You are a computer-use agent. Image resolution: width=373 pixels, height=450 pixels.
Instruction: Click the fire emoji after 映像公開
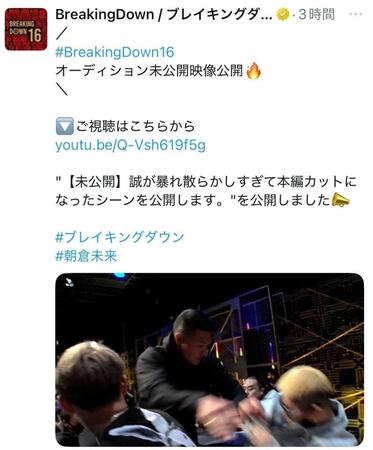[x=253, y=71]
